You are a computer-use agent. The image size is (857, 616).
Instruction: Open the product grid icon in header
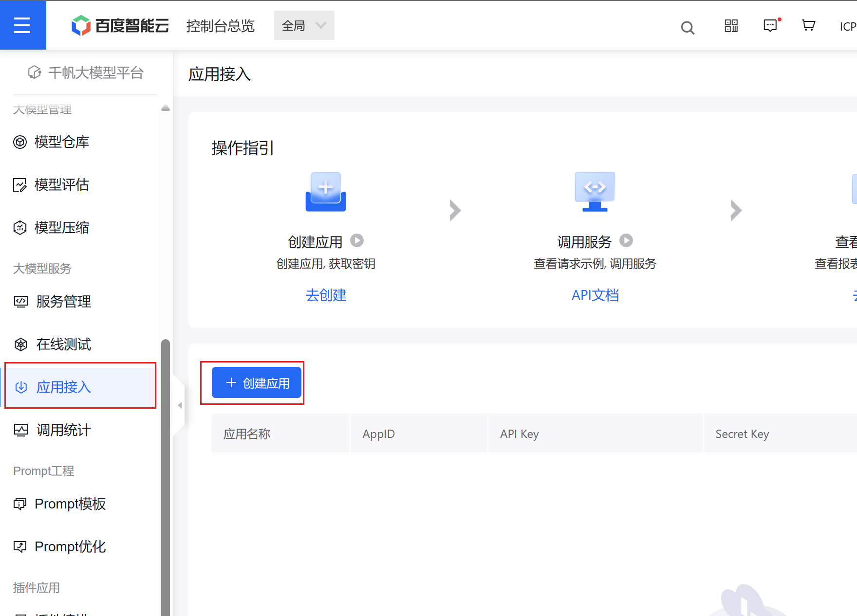tap(731, 26)
